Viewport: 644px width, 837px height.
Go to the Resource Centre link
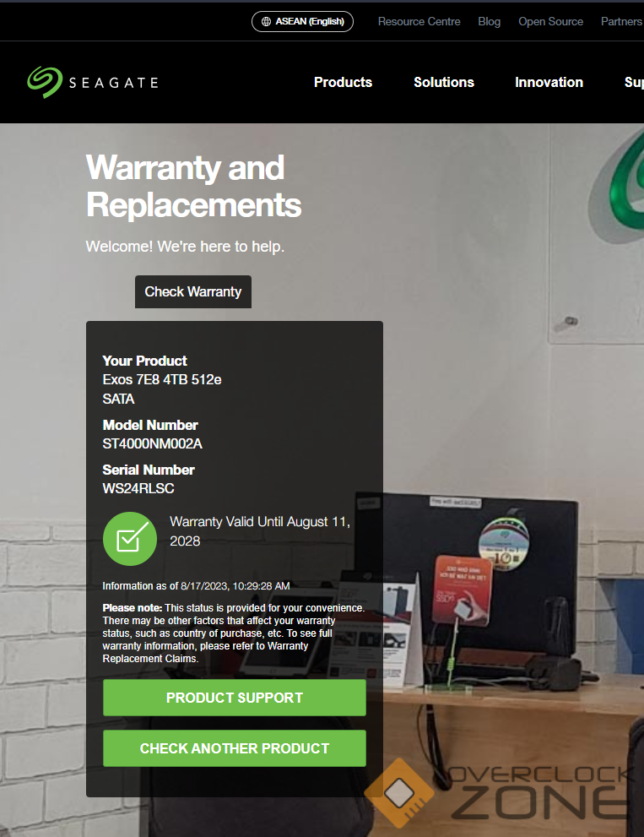click(419, 22)
